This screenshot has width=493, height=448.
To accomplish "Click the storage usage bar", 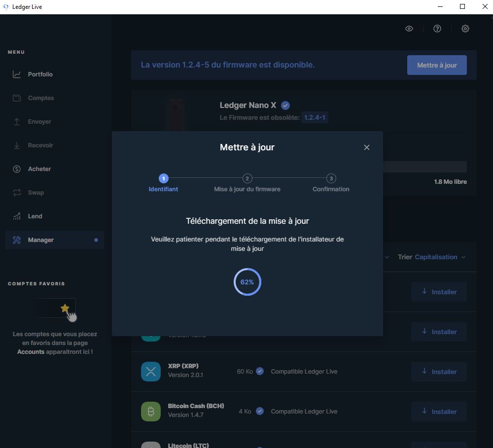I will 424,167.
